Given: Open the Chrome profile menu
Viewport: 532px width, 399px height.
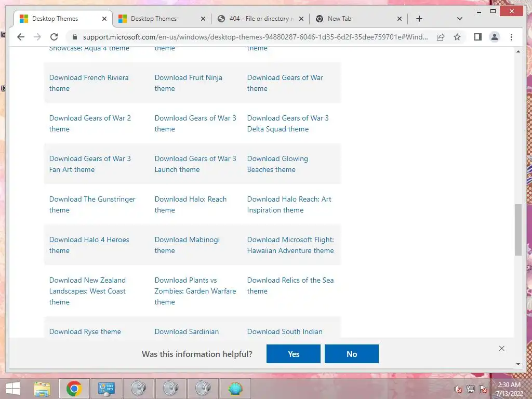Looking at the screenshot, I should tap(495, 37).
